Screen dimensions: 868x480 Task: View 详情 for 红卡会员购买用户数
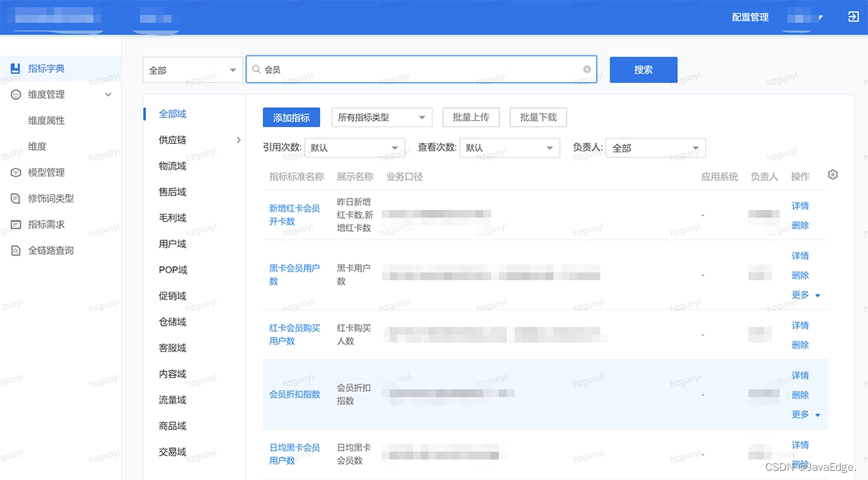[x=800, y=326]
